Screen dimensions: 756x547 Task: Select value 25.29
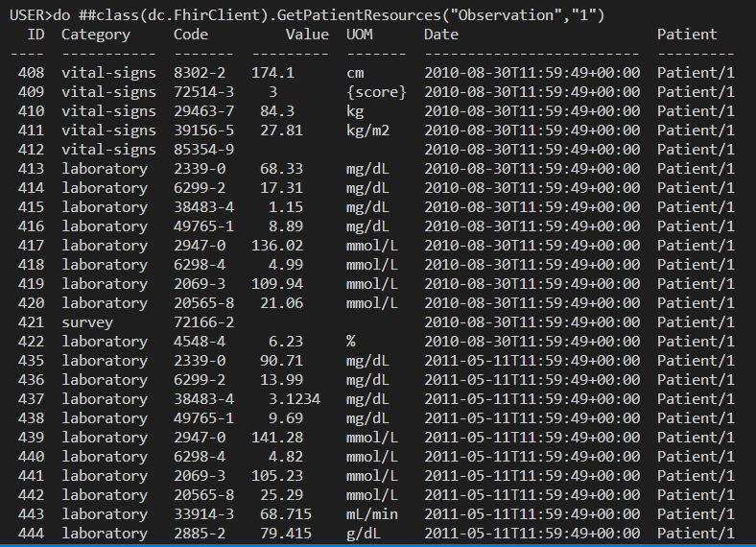(281, 495)
